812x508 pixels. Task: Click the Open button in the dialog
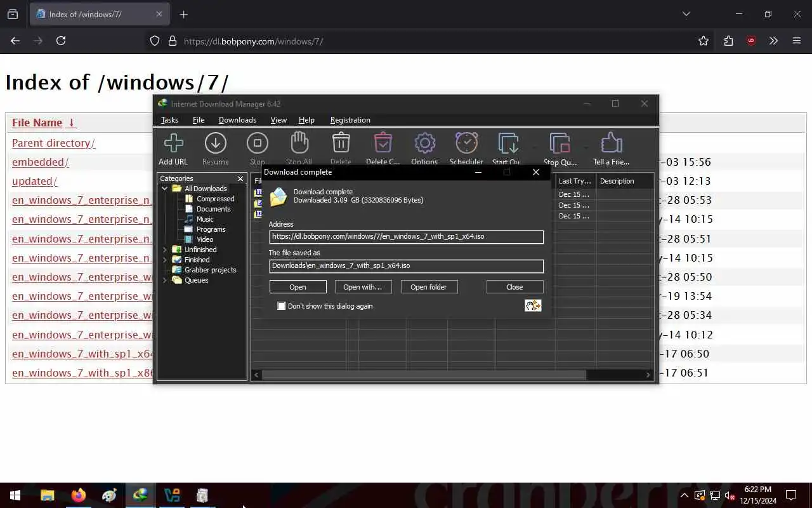coord(298,287)
